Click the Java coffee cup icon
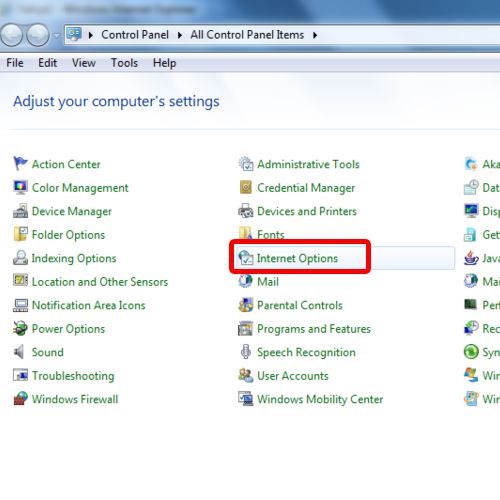 pos(471,258)
